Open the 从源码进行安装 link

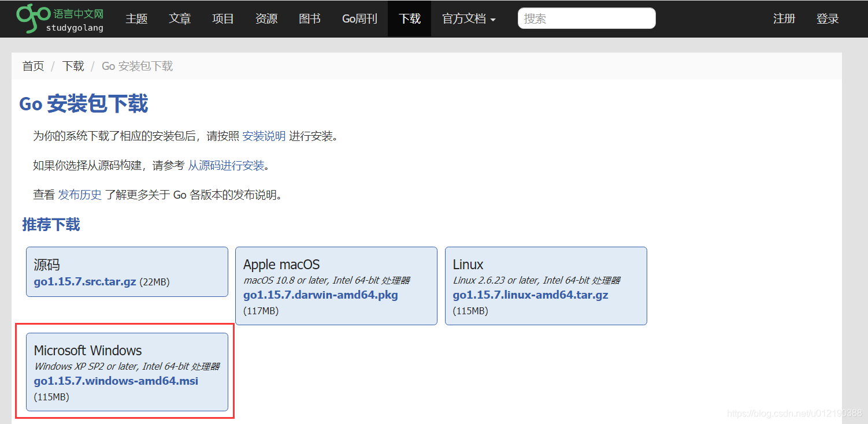click(226, 166)
